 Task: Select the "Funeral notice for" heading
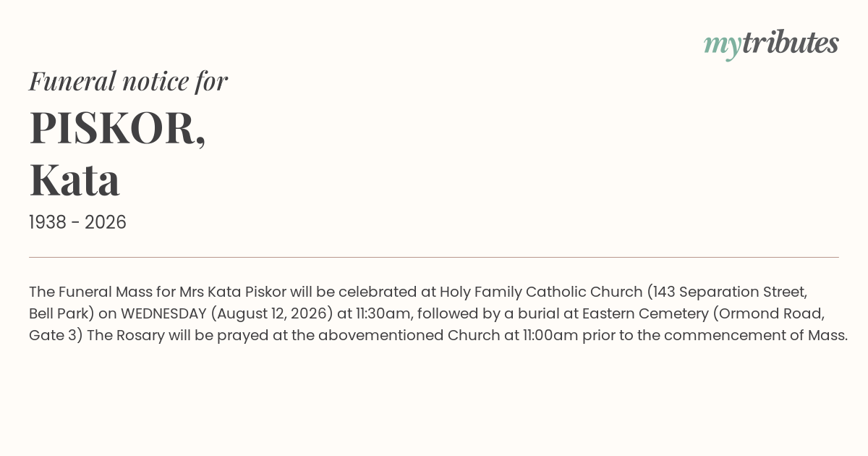128,81
